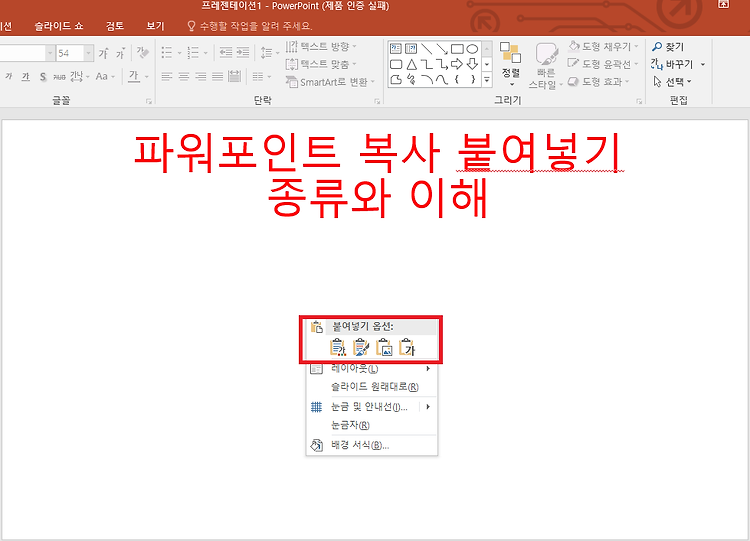Screen dimensions: 750x541
Task: Open 도형 채우기 shape fill
Action: point(604,46)
